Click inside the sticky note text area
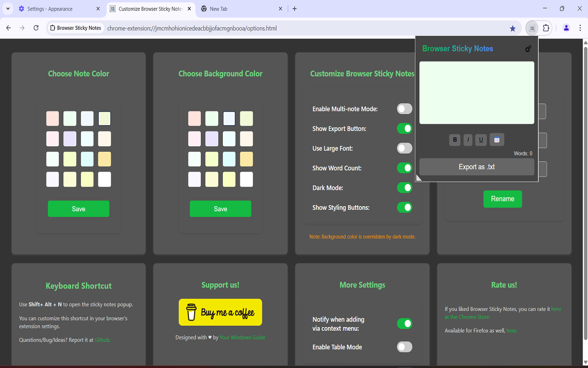The image size is (588, 368). tap(477, 93)
